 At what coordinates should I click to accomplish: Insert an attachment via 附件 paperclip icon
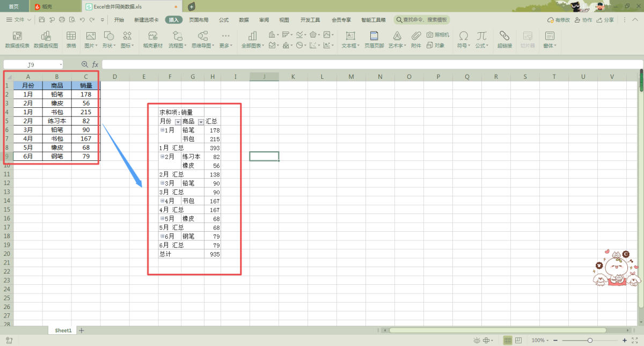tap(416, 39)
